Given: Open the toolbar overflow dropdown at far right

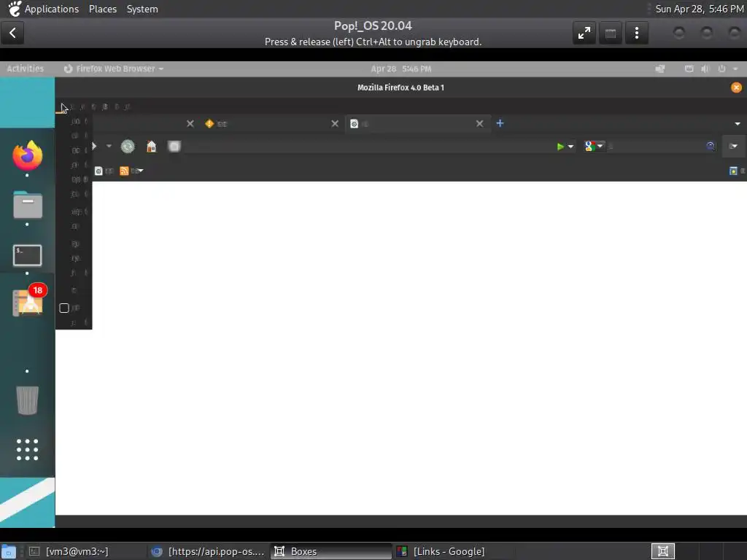Looking at the screenshot, I should (734, 146).
